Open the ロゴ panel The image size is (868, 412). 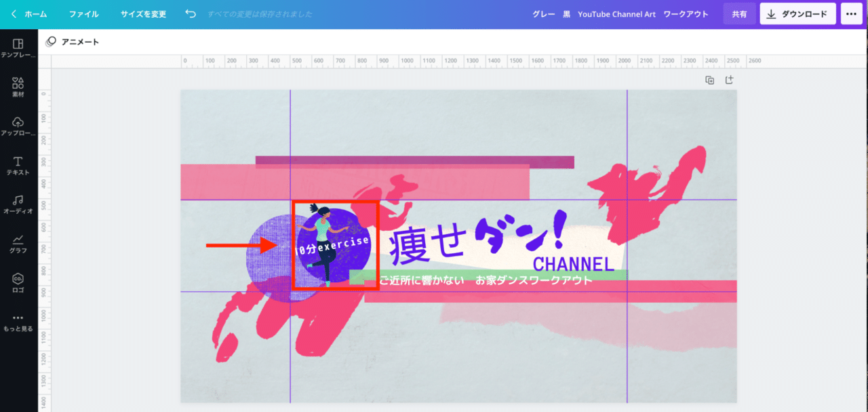[17, 281]
